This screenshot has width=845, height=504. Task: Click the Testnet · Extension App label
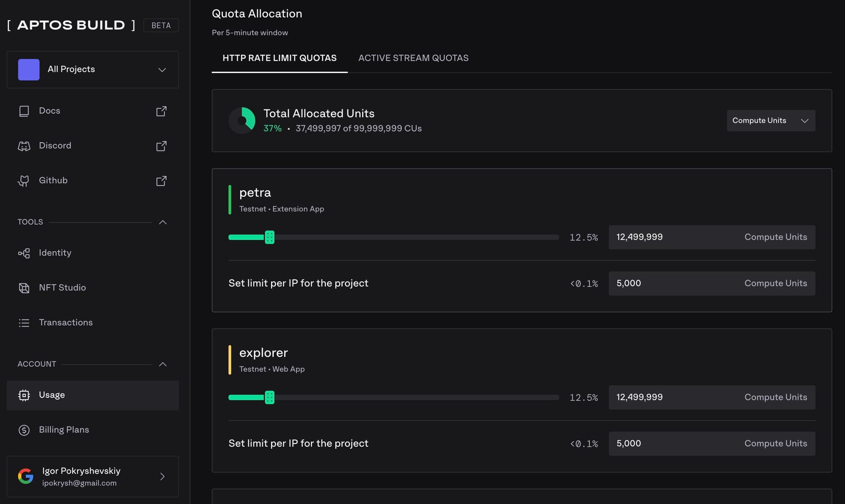(282, 209)
